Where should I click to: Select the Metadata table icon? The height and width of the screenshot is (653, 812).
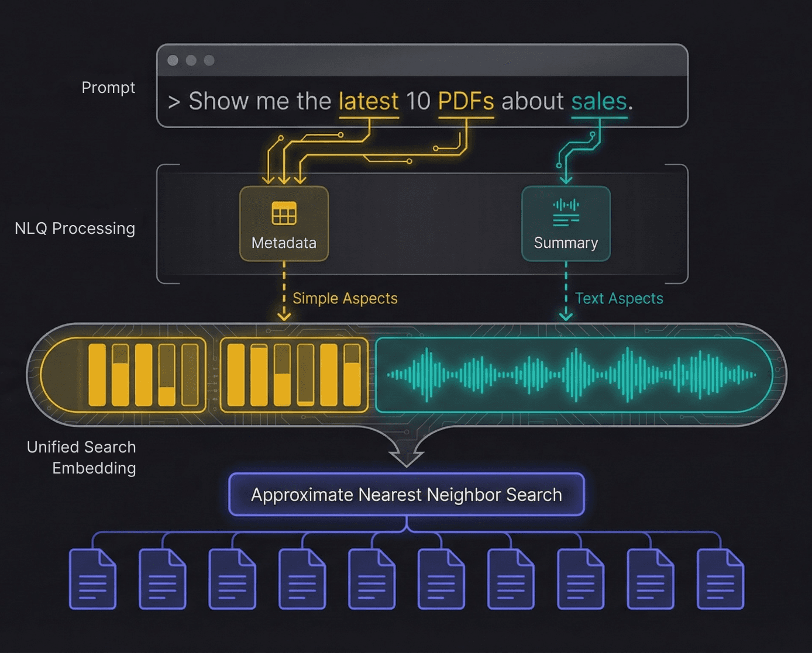(283, 212)
